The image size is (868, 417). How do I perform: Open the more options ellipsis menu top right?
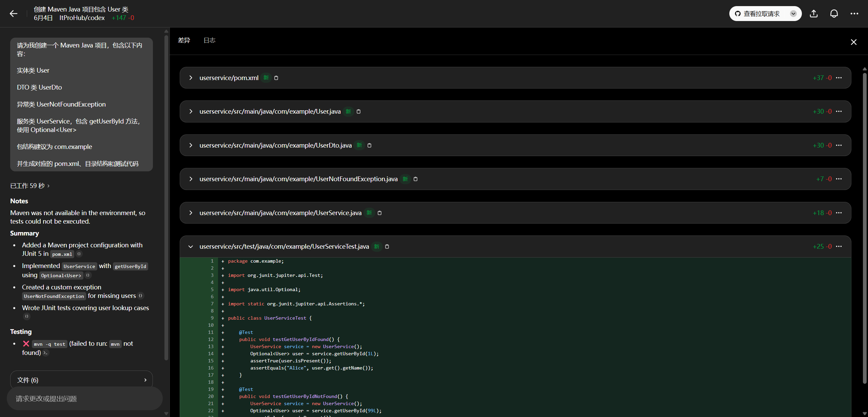point(854,14)
